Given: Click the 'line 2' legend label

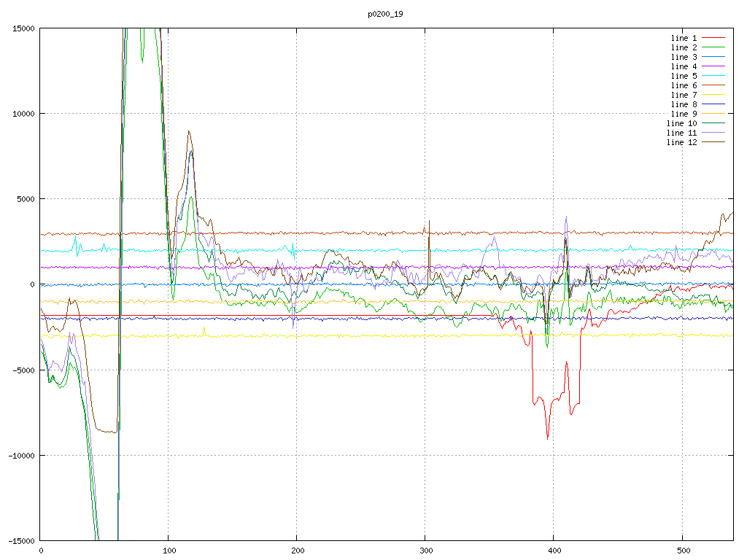Looking at the screenshot, I should [684, 47].
